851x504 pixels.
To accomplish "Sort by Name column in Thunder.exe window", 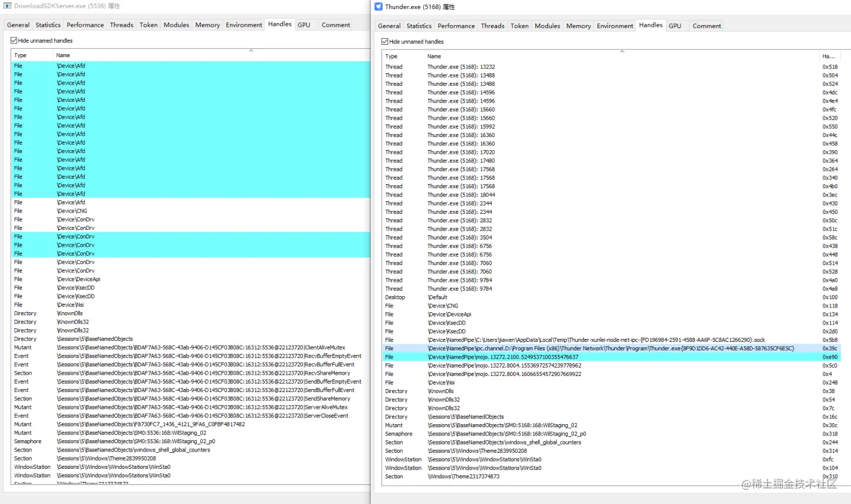I will pos(622,57).
